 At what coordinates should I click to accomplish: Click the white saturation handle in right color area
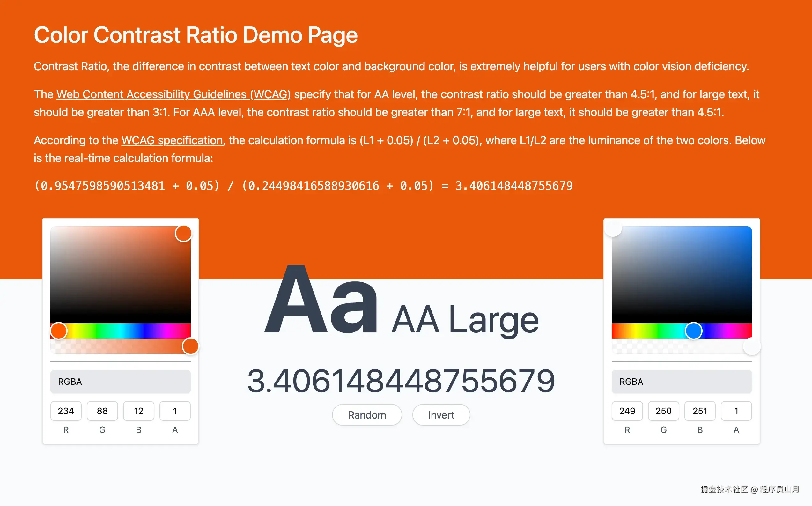613,228
